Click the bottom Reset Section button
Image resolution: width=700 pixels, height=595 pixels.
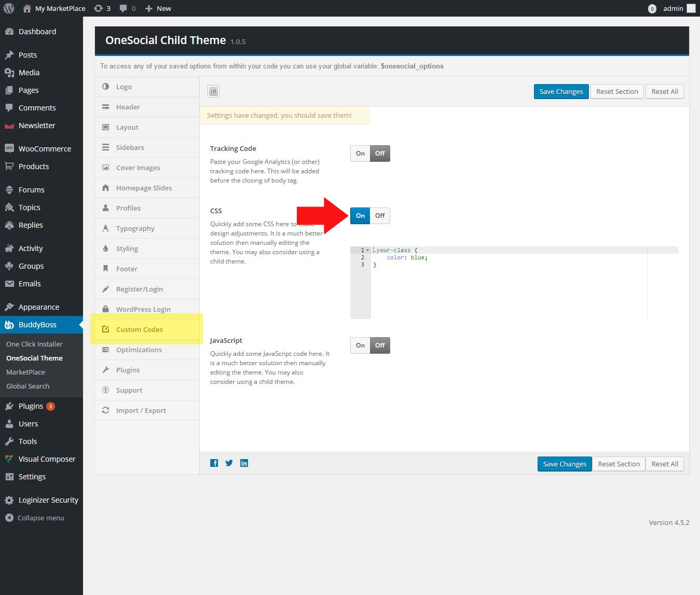pyautogui.click(x=619, y=464)
